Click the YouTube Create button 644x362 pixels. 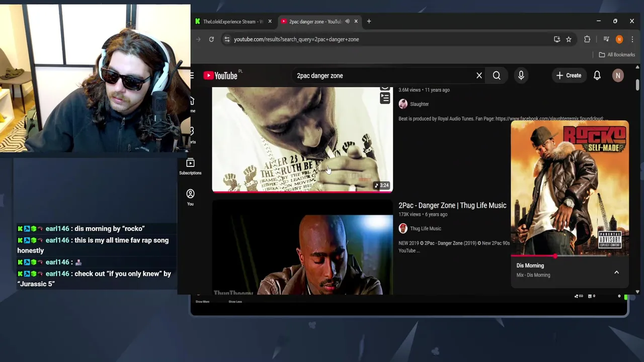point(569,75)
